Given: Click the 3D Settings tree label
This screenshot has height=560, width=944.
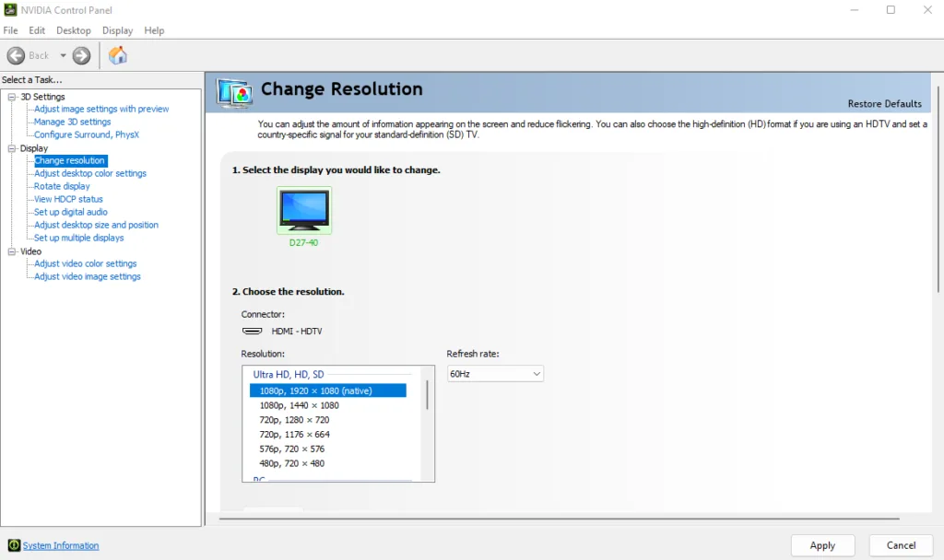Looking at the screenshot, I should (x=42, y=96).
